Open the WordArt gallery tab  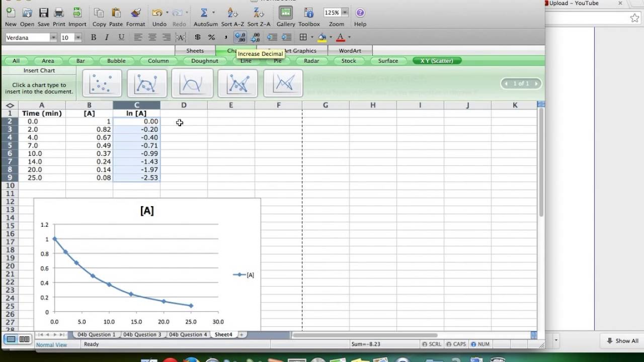(350, 51)
